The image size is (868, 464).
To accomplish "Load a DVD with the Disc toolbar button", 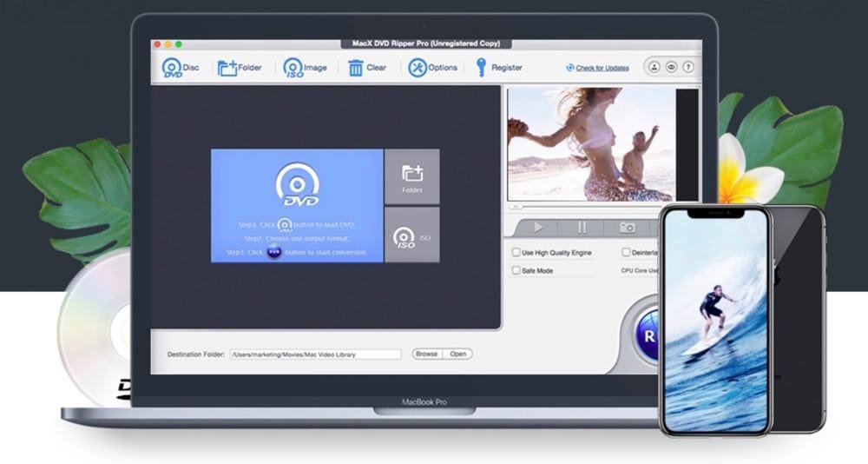I will 180,68.
